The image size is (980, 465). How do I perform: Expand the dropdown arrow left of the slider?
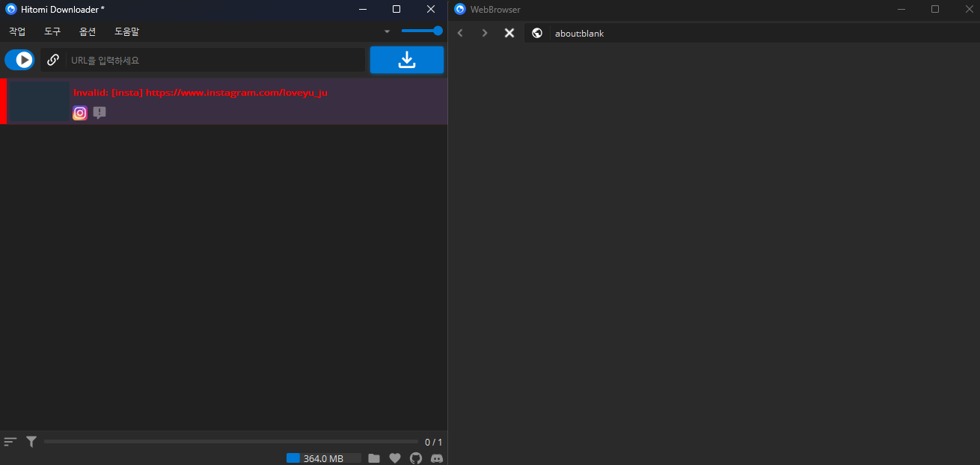tap(387, 31)
